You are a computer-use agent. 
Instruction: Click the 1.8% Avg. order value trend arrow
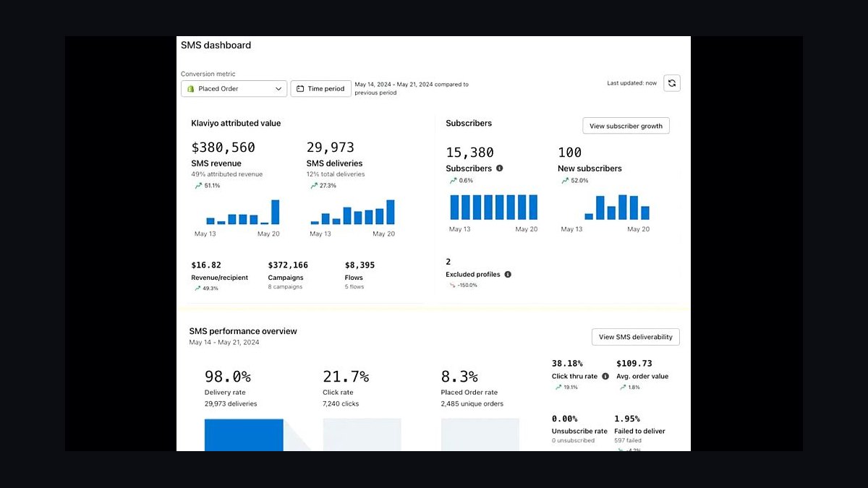point(623,388)
